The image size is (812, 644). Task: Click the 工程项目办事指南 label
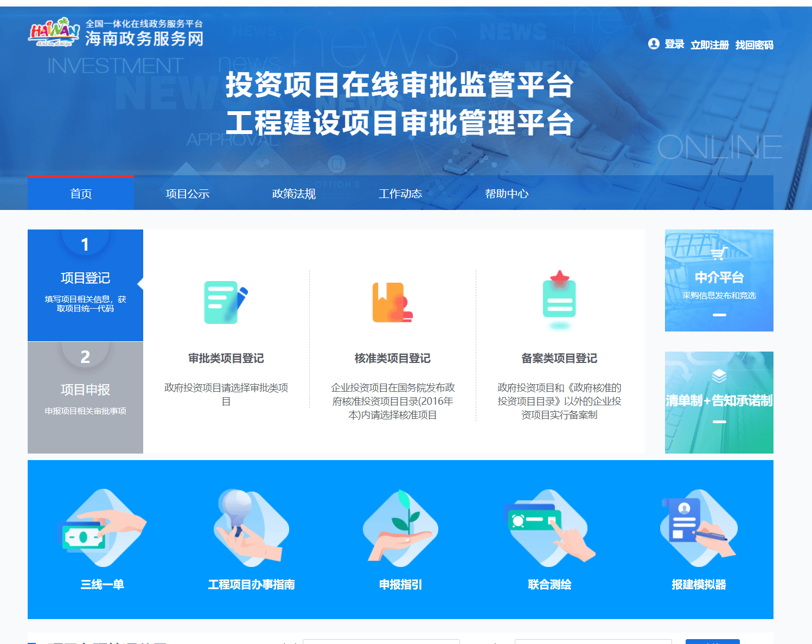click(251, 584)
